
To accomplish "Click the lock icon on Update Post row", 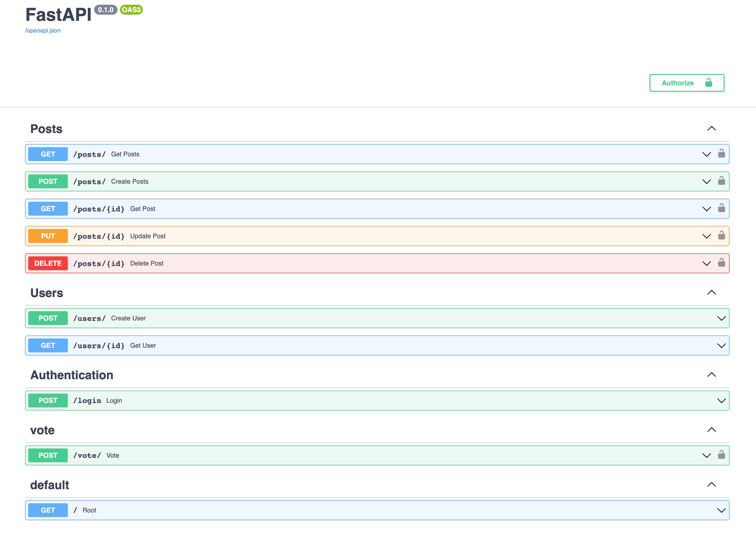I will 721,235.
